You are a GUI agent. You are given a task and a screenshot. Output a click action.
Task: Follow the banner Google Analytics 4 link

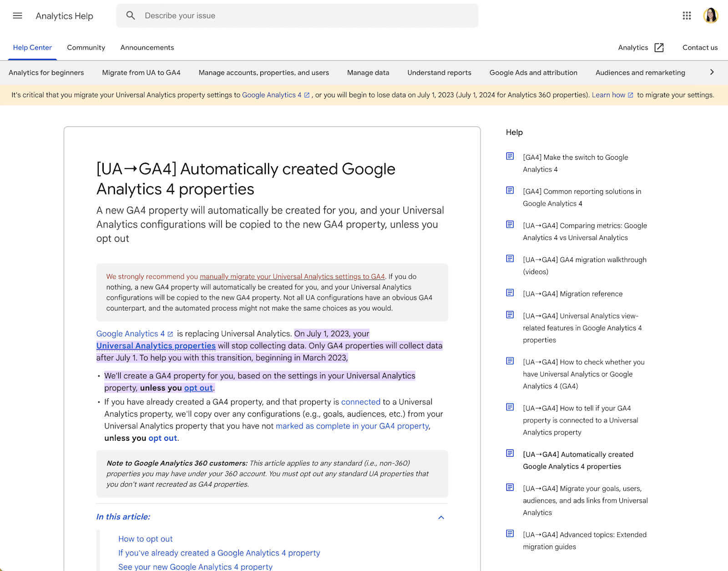(272, 95)
